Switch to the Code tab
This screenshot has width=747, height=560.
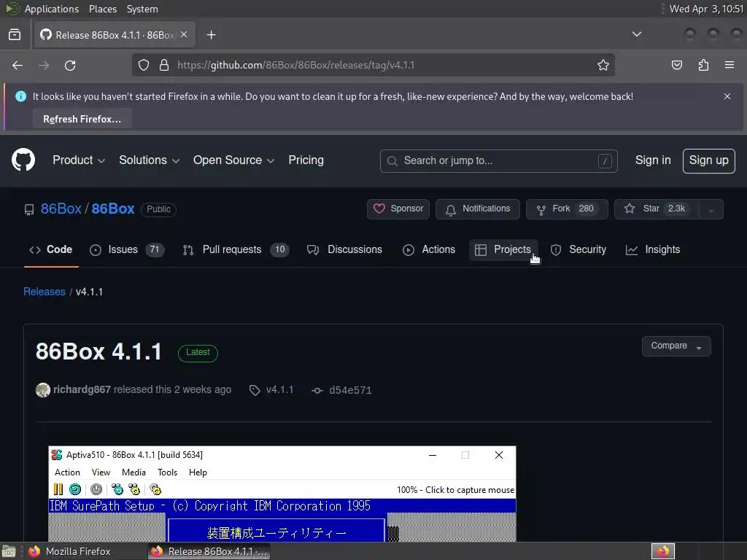[51, 249]
